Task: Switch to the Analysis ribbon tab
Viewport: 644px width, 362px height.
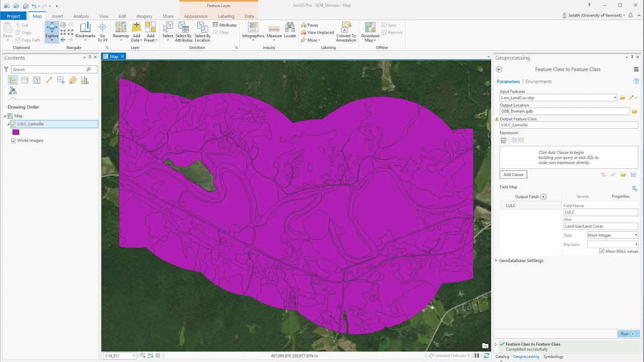Action: click(81, 16)
